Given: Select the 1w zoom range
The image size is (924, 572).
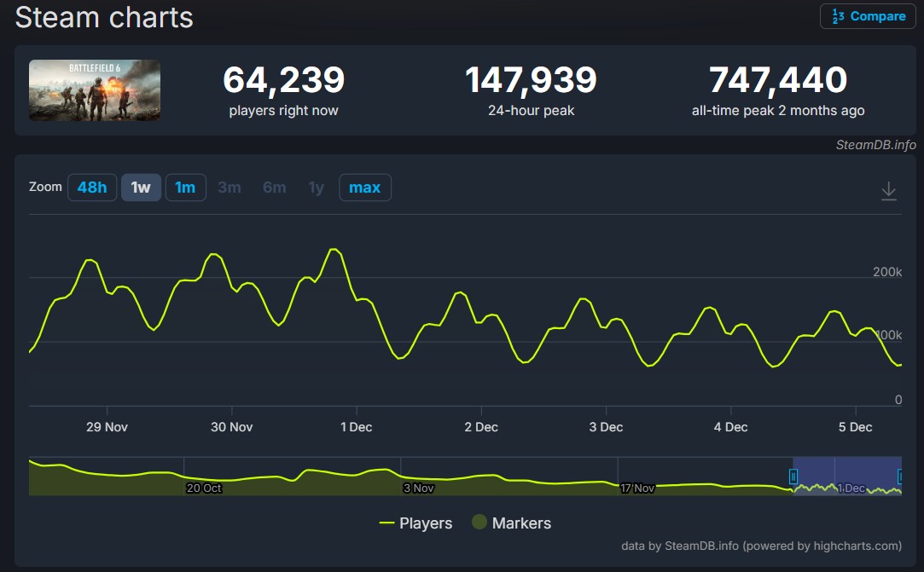Looking at the screenshot, I should pyautogui.click(x=141, y=188).
